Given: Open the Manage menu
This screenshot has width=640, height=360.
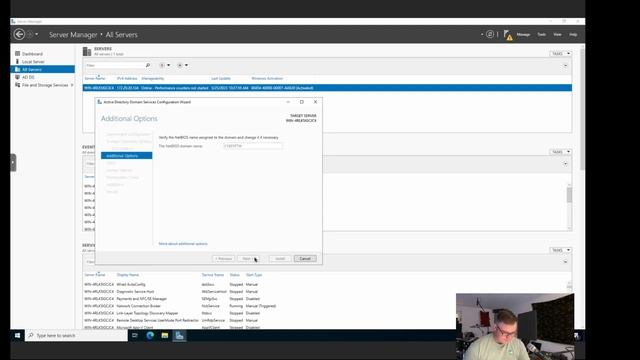Looking at the screenshot, I should [523, 35].
